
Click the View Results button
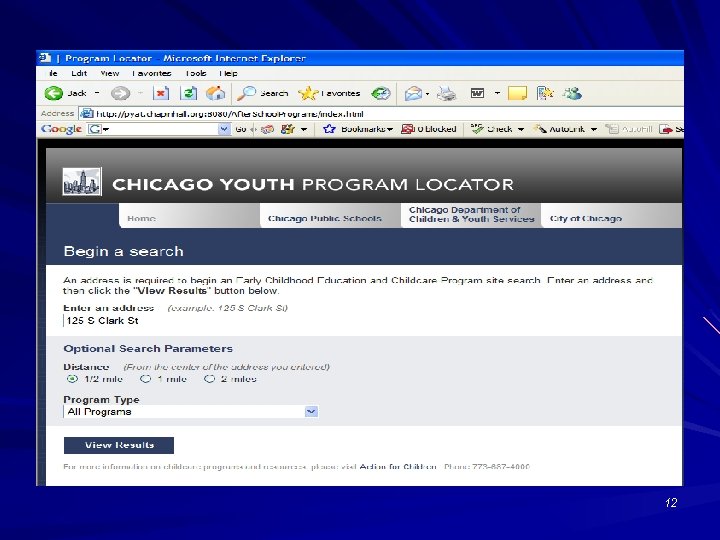coord(118,445)
